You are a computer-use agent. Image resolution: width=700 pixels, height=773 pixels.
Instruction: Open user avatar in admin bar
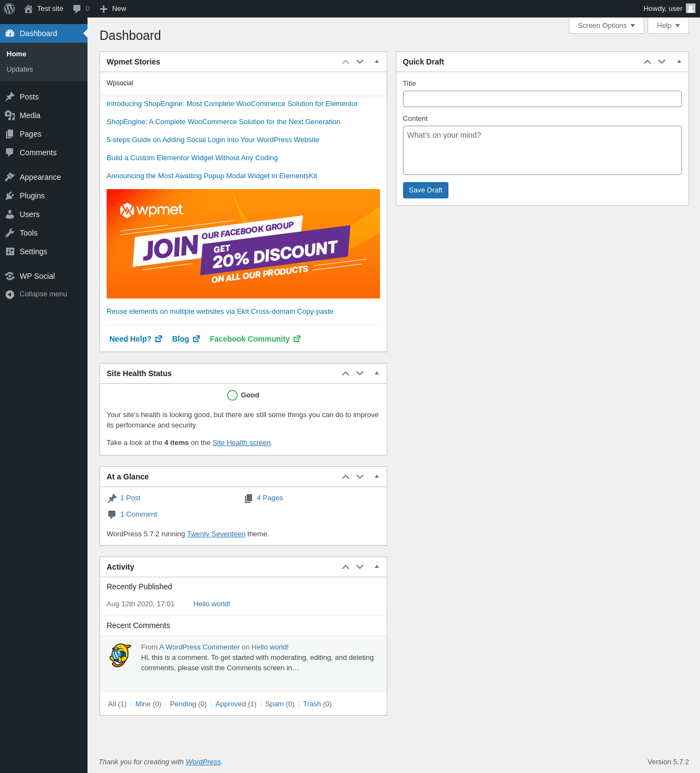[691, 8]
